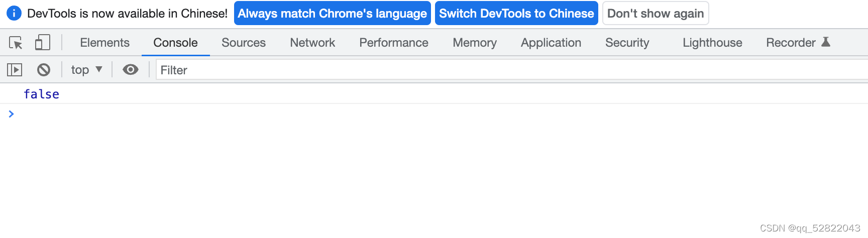
Task: Dismiss banner with Don't show again
Action: pos(656,14)
